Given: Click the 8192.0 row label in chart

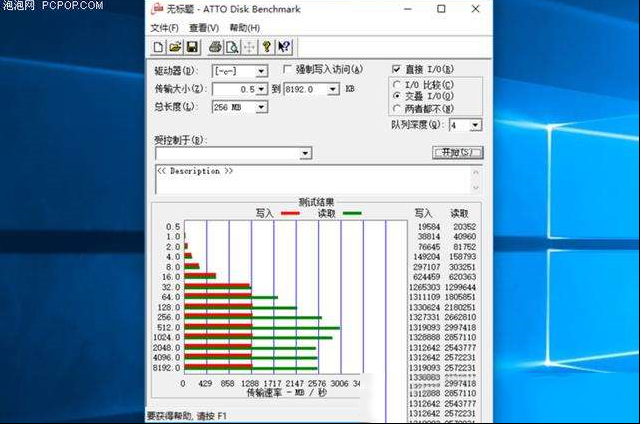Looking at the screenshot, I should [167, 368].
